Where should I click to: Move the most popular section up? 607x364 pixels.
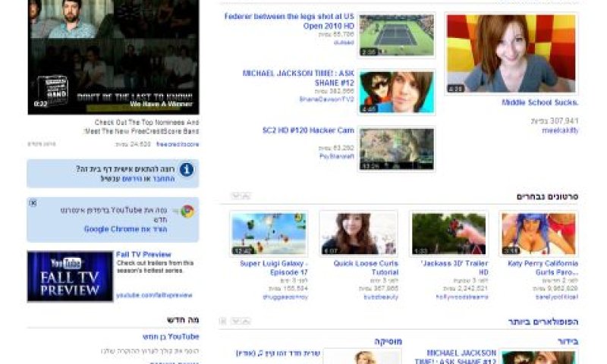[x=245, y=321]
